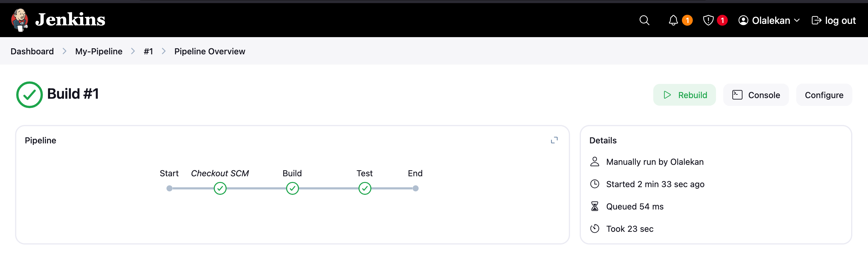This screenshot has width=868, height=262.
Task: Click the Jenkins butler logo icon
Action: [20, 20]
